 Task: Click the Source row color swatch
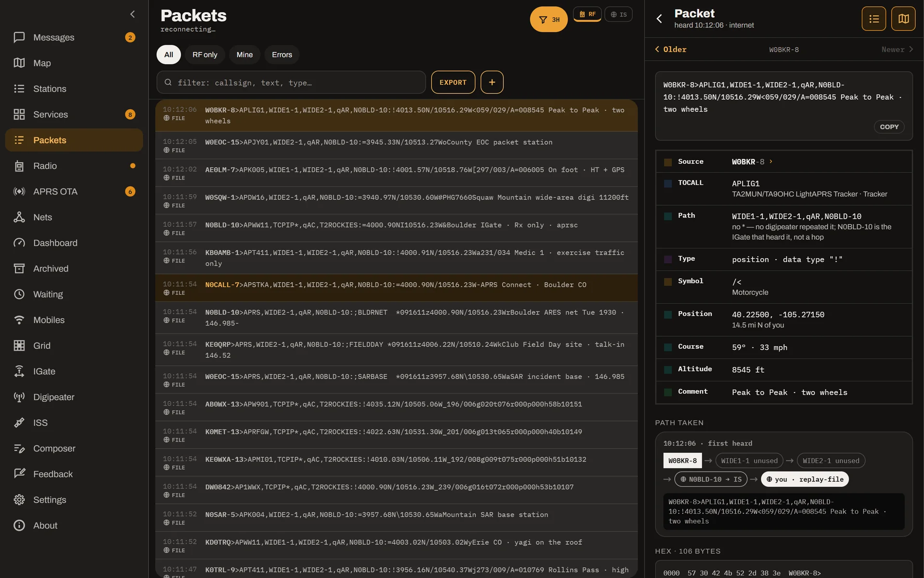pos(668,162)
